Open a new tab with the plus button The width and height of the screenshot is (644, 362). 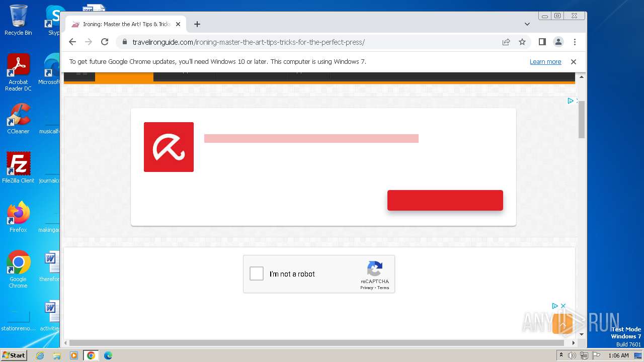[x=197, y=24]
